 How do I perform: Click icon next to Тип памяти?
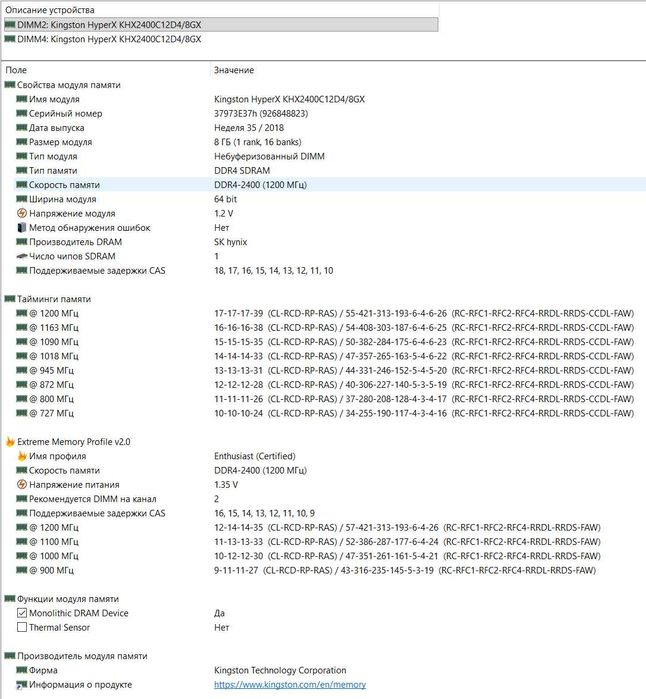[x=22, y=170]
